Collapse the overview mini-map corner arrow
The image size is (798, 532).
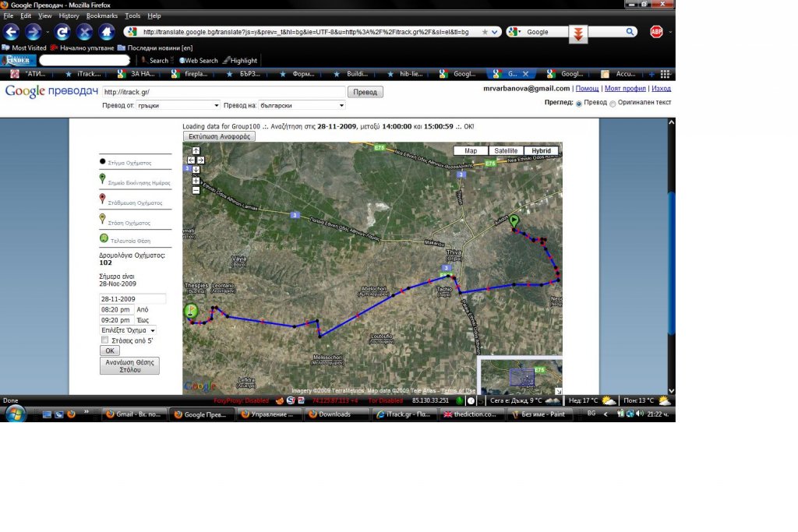tap(558, 391)
